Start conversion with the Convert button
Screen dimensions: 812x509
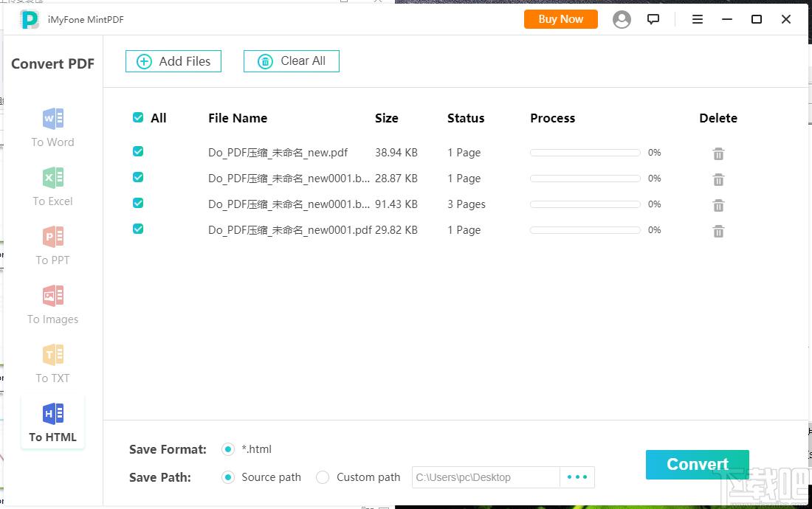click(x=697, y=465)
